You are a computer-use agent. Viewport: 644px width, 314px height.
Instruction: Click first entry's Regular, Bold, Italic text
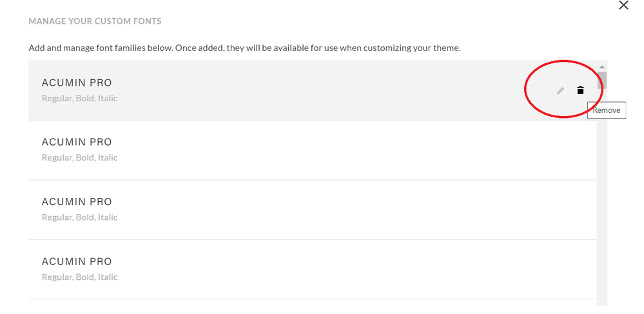[79, 99]
